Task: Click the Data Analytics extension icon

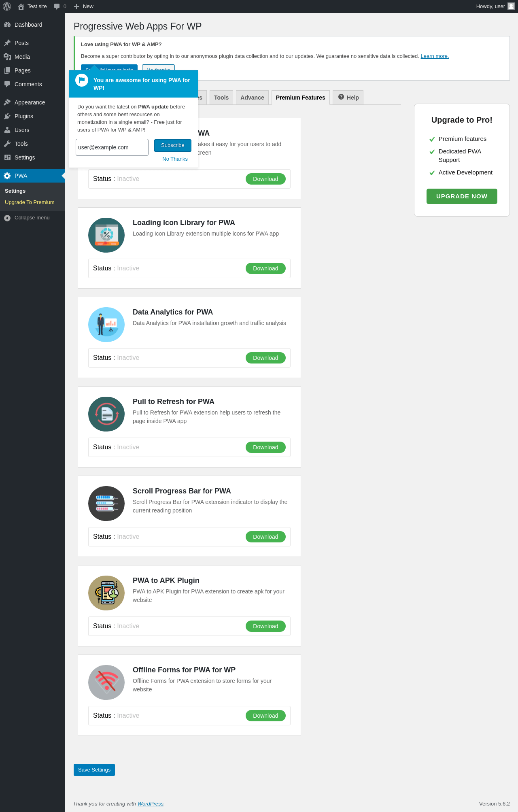Action: click(106, 325)
